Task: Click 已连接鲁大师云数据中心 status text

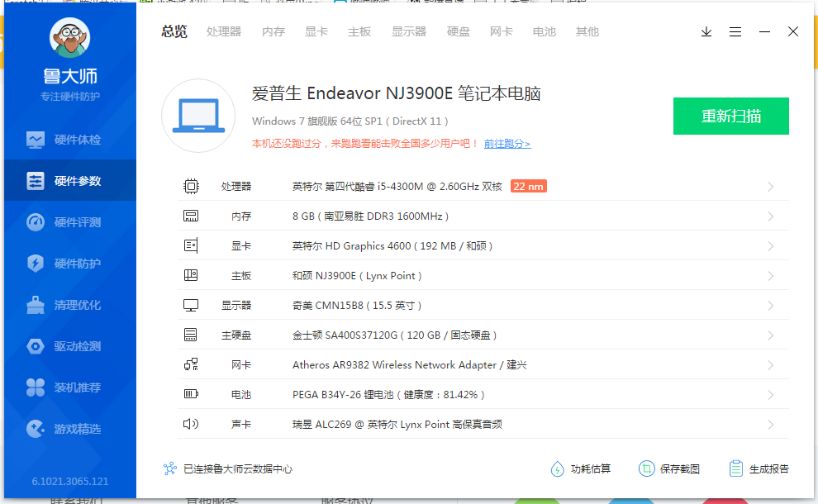Action: (x=238, y=469)
